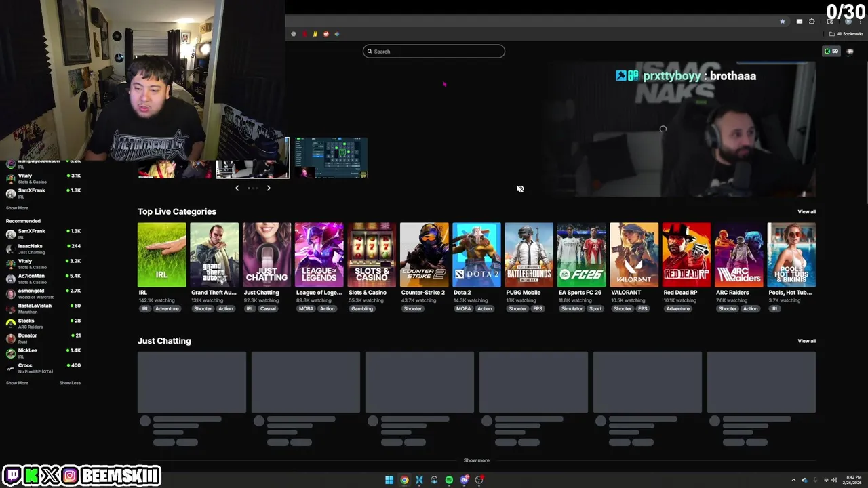
Task: Click the green 59 points counter
Action: click(831, 52)
